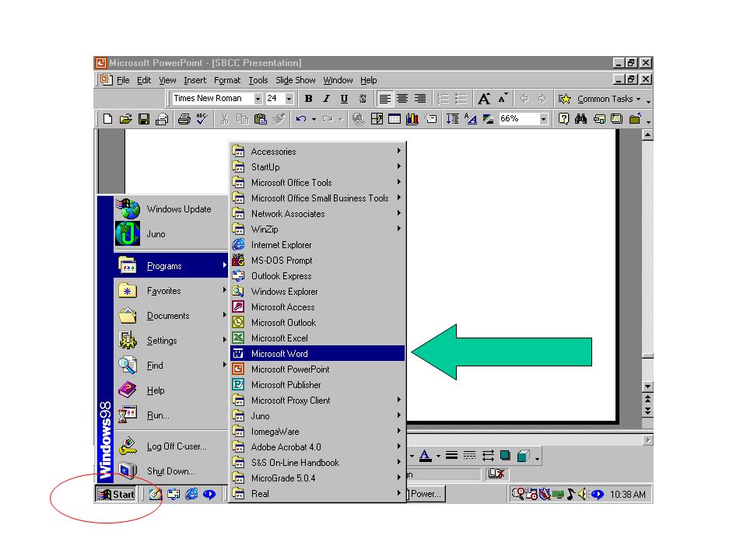Apply shadow effect icon in drawing toolbar
Screen dimensions: 747x560
(x=506, y=456)
